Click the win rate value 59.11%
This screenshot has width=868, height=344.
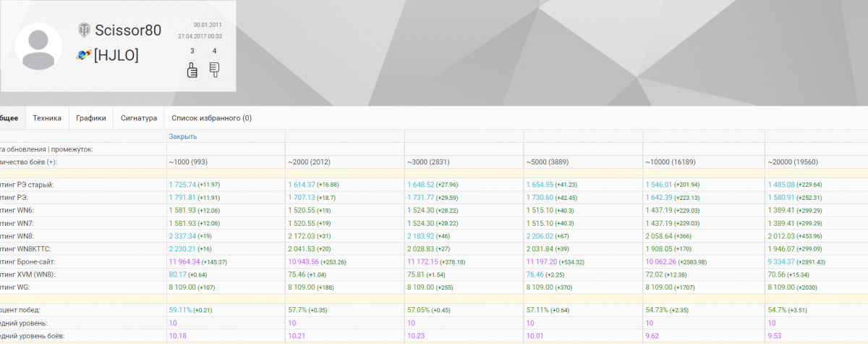(x=180, y=310)
